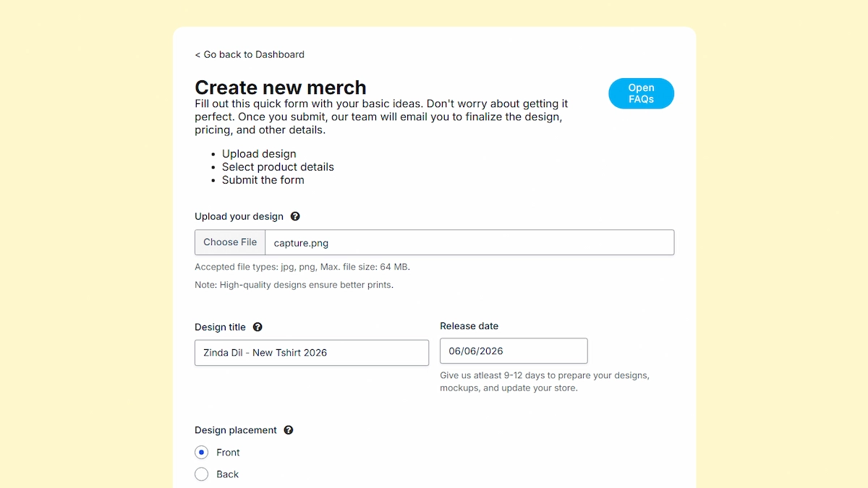Click the Submit the form list item
Viewport: 868px width, 488px height.
click(263, 180)
